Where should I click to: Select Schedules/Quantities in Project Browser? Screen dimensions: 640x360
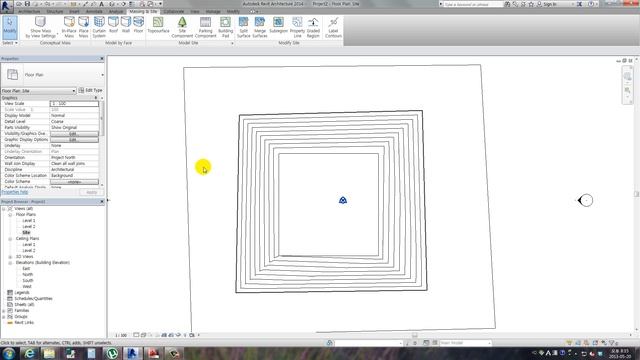[33, 298]
